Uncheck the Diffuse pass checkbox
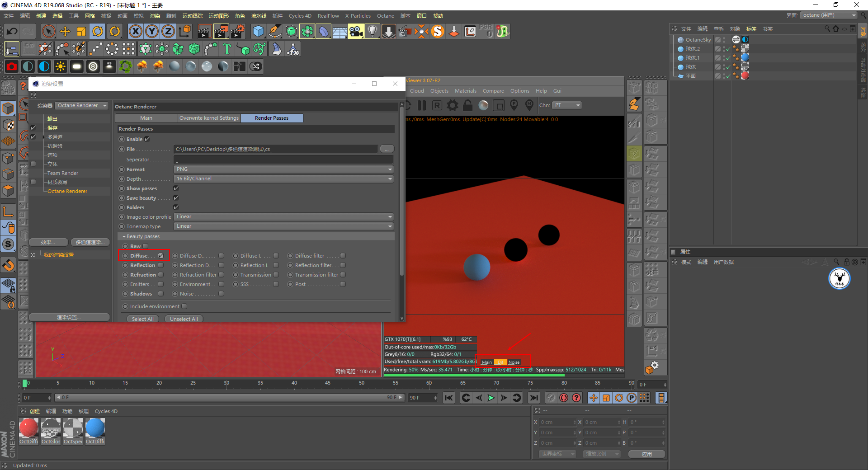The height and width of the screenshot is (470, 868). tap(161, 256)
